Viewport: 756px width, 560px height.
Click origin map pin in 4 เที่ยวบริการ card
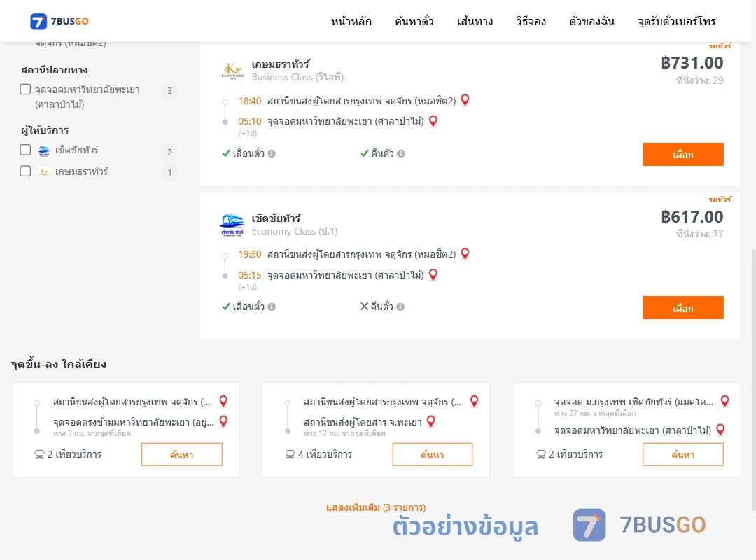coord(475,401)
